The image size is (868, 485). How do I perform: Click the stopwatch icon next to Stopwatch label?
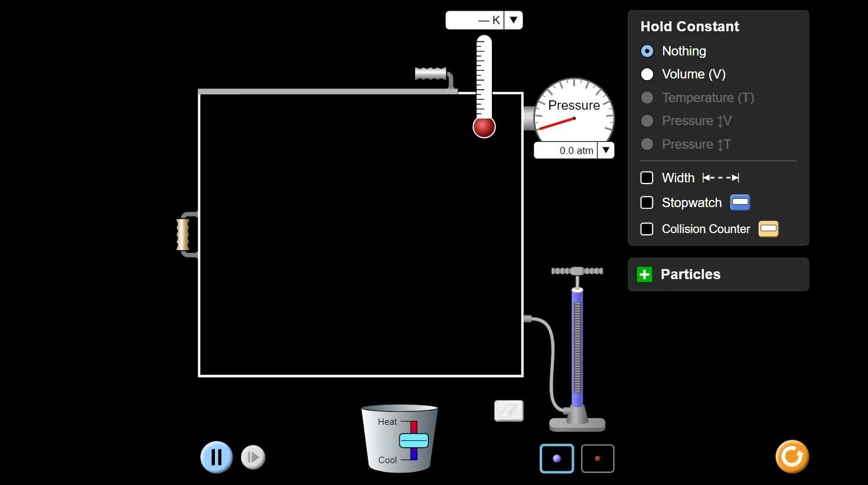740,202
